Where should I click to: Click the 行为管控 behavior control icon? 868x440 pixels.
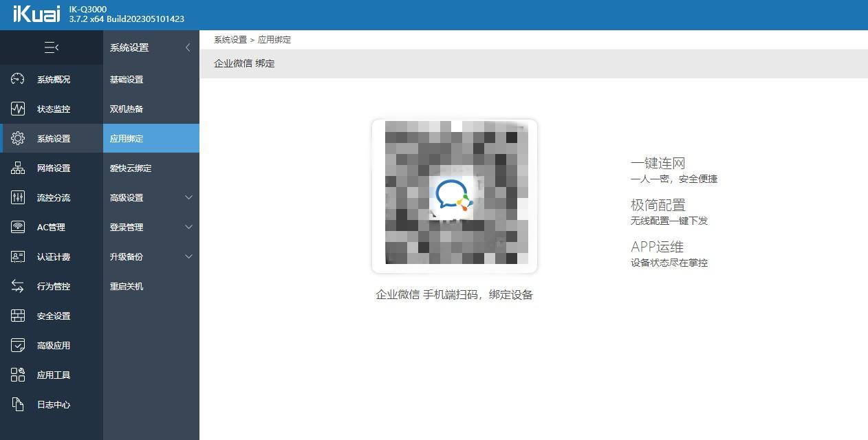point(51,286)
